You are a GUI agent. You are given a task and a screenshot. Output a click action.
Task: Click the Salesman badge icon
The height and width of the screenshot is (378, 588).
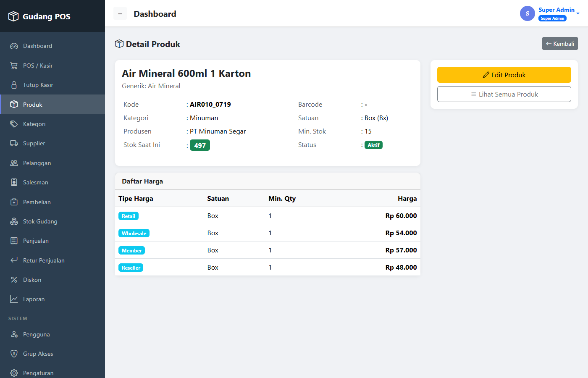(x=14, y=182)
